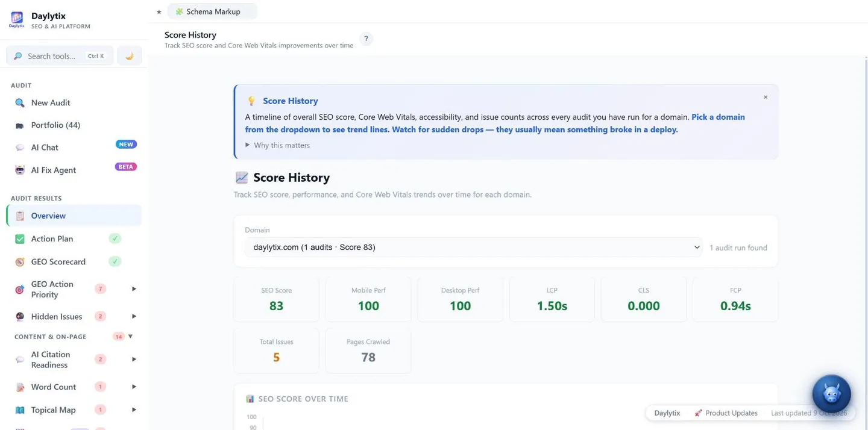Open the AI Chat menu item
The width and height of the screenshot is (868, 430).
[x=74, y=148]
